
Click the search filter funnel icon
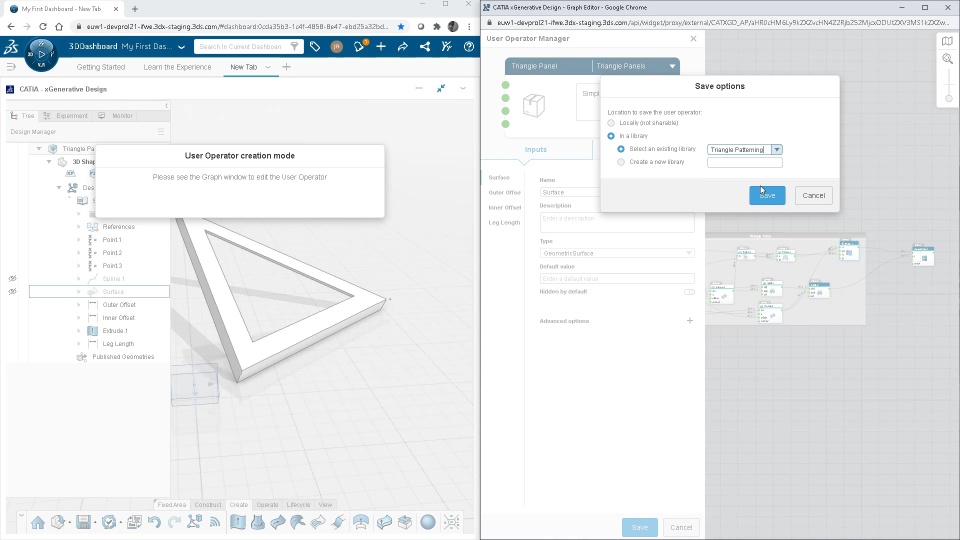[x=294, y=47]
